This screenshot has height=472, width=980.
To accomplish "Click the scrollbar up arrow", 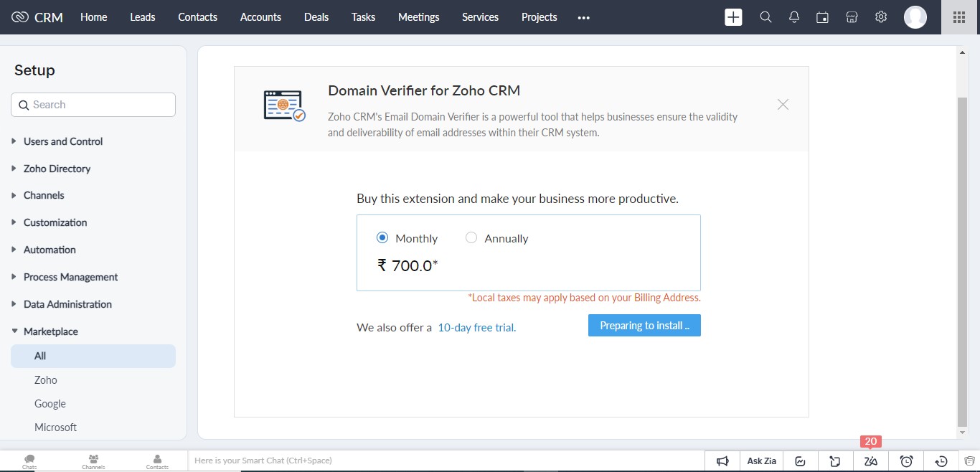I will coord(963,52).
